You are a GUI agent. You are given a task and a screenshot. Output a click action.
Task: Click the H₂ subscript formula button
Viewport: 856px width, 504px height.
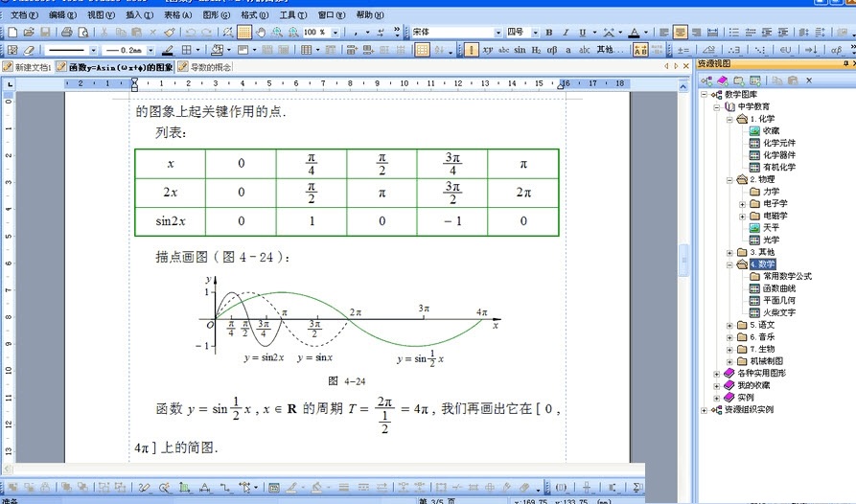click(536, 50)
